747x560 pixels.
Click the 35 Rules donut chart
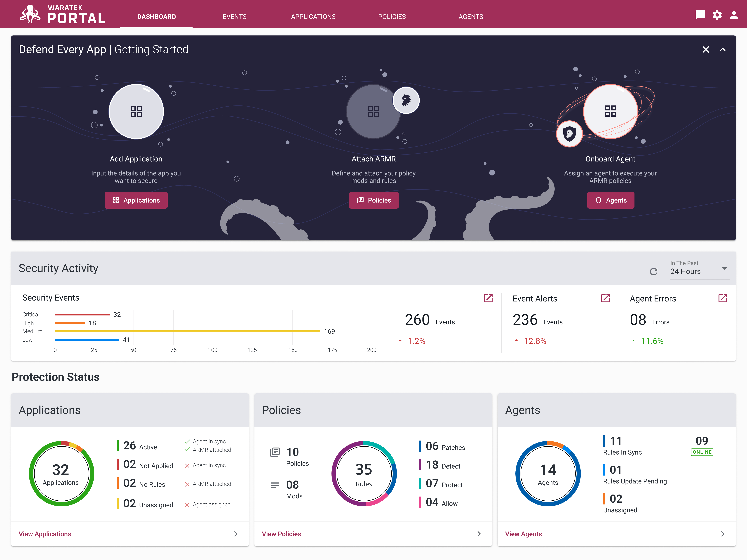coord(364,473)
